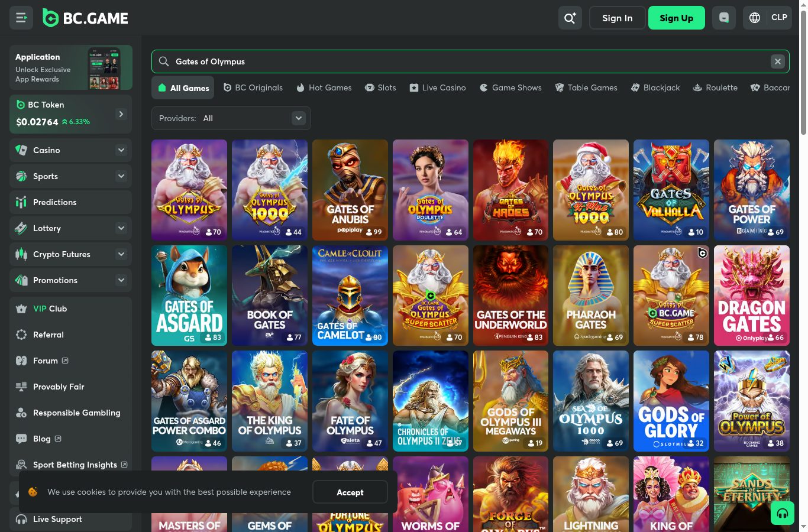Open the header search icon button
Image resolution: width=808 pixels, height=532 pixels.
tap(570, 18)
